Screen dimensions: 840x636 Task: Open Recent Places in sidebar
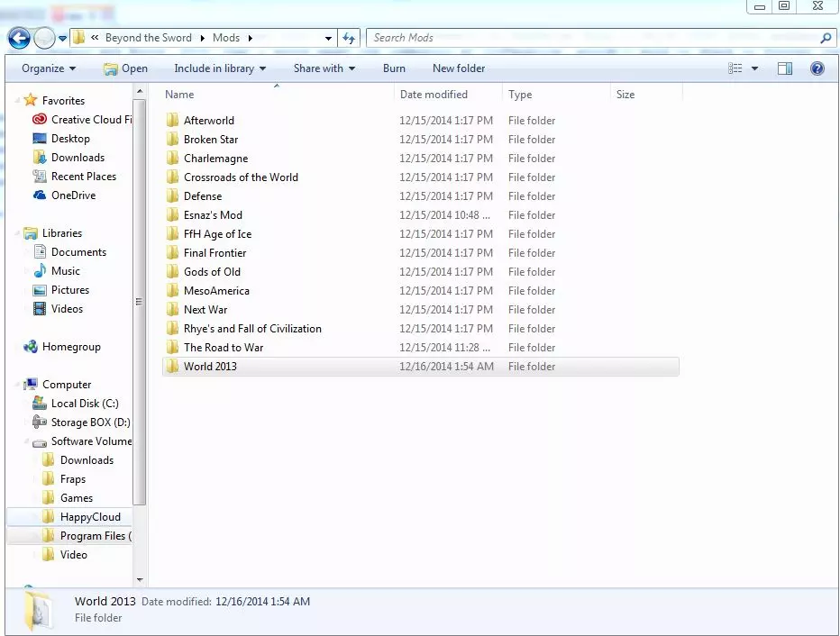[x=84, y=177]
